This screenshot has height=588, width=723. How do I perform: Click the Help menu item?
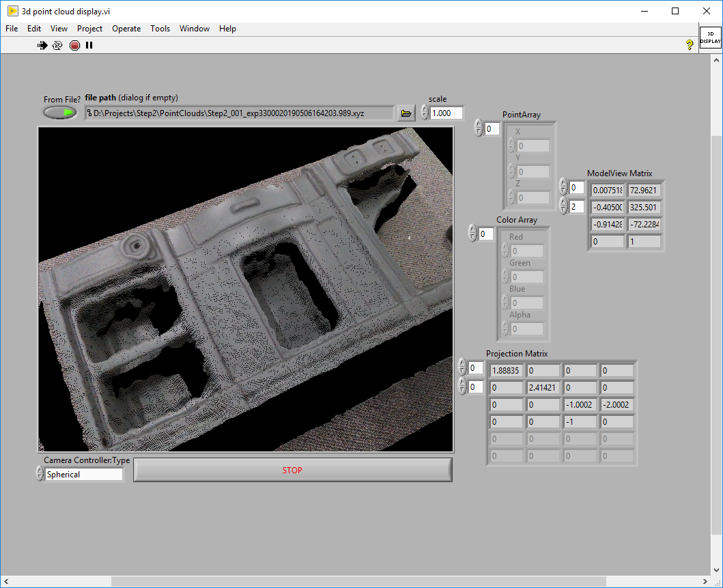(x=227, y=29)
